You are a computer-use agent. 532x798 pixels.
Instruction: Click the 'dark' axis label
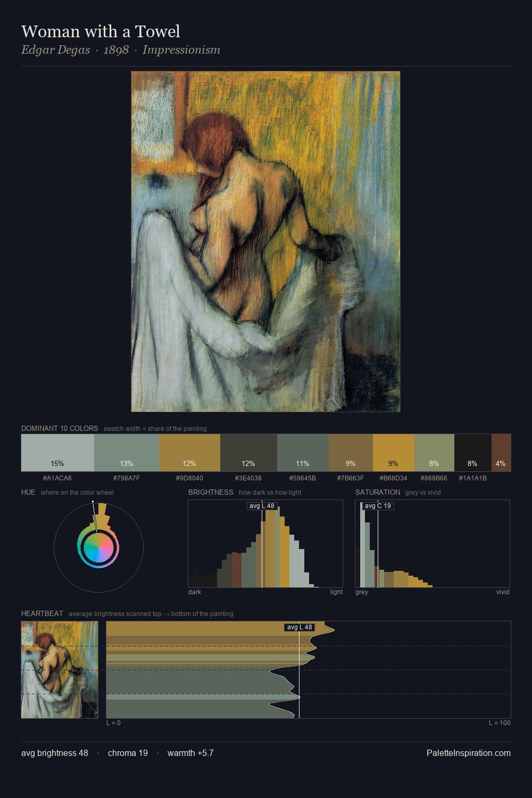[x=195, y=592]
